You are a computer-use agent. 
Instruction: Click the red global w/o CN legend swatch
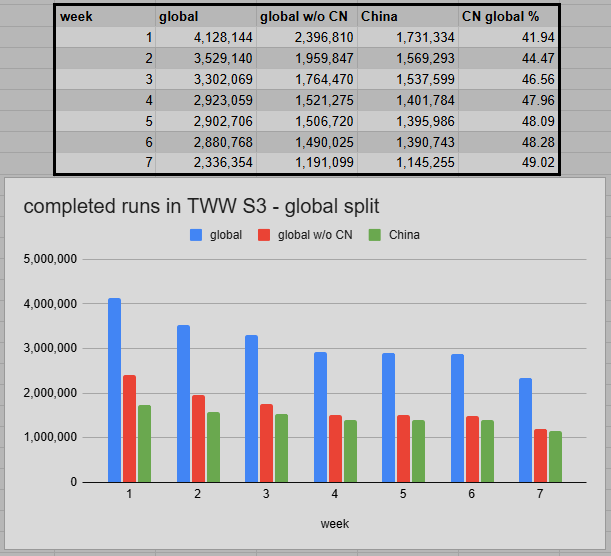click(265, 235)
